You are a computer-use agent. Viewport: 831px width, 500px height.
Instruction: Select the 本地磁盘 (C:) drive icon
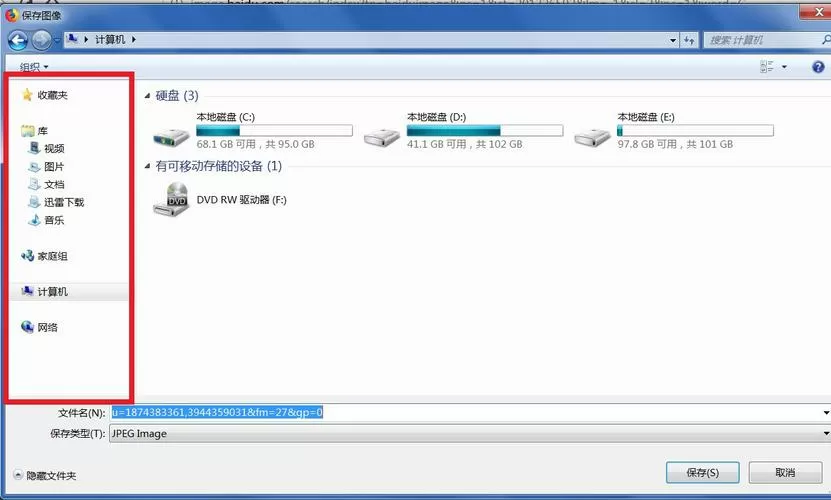tap(171, 137)
